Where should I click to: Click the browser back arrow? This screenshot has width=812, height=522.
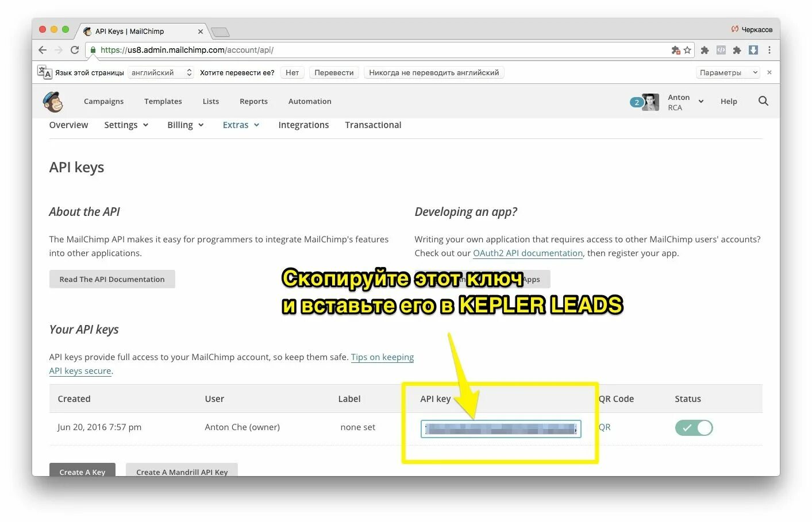point(43,50)
